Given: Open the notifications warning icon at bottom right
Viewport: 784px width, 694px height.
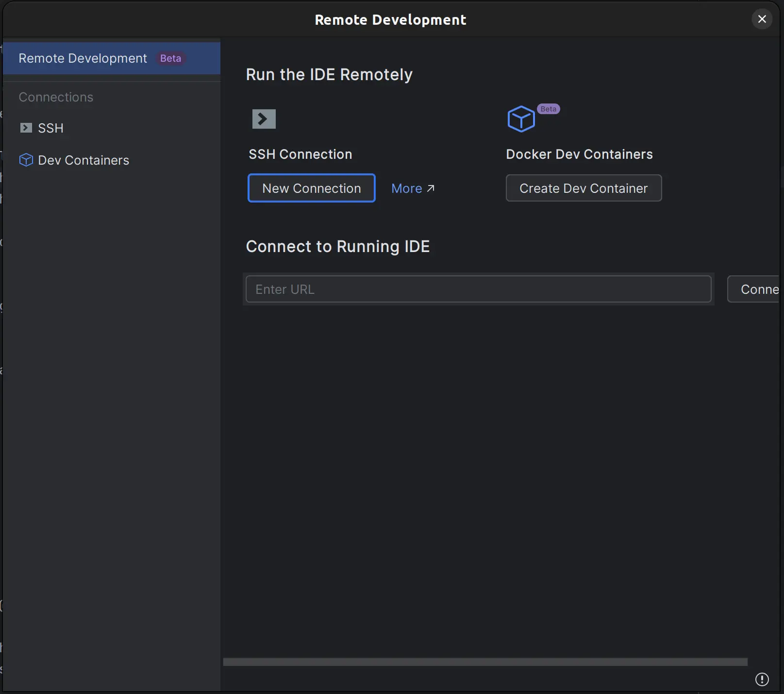Looking at the screenshot, I should click(762, 679).
